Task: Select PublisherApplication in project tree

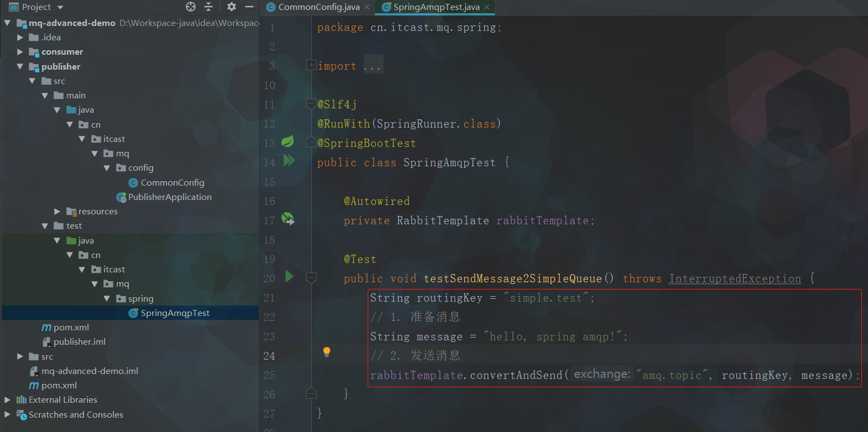Action: click(170, 197)
